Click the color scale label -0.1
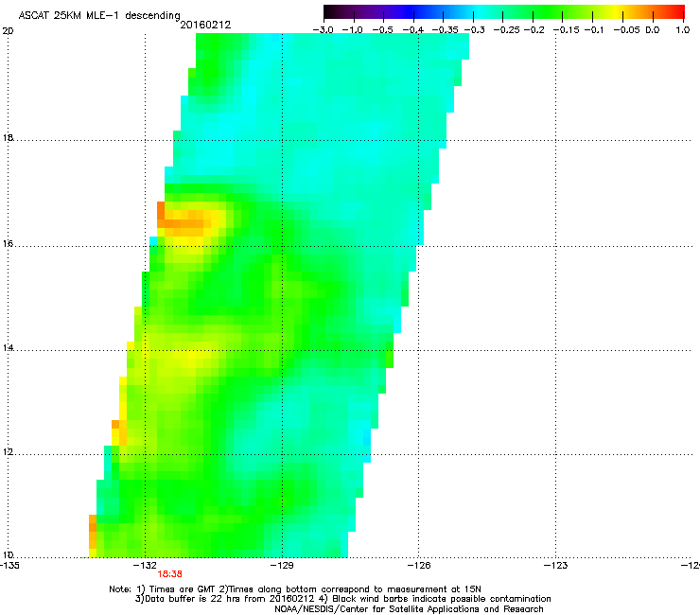Image resolution: width=700 pixels, height=615 pixels. [594, 30]
